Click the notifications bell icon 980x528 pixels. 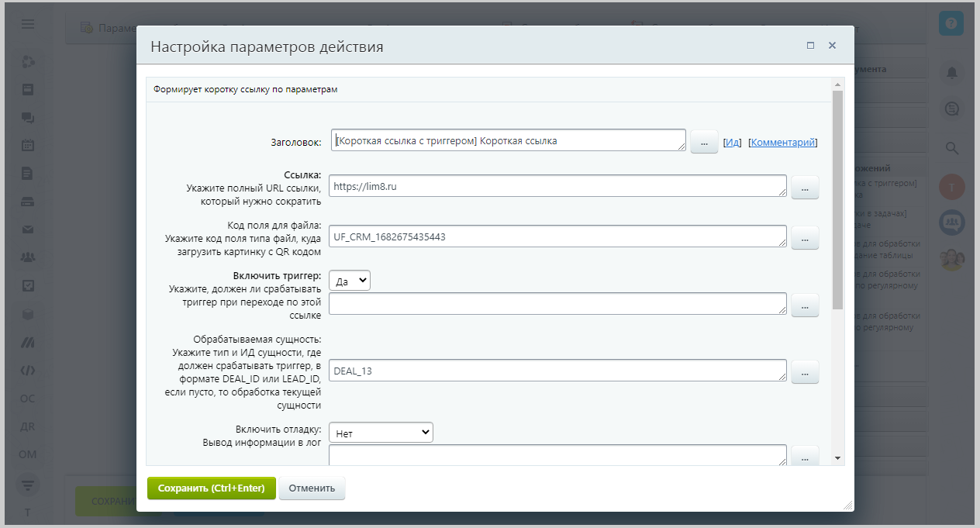(951, 72)
